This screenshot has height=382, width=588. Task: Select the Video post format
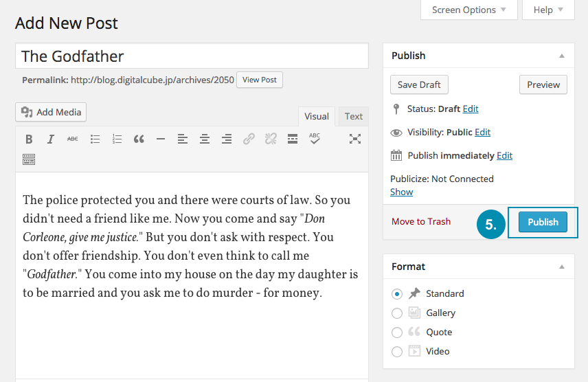pos(397,351)
